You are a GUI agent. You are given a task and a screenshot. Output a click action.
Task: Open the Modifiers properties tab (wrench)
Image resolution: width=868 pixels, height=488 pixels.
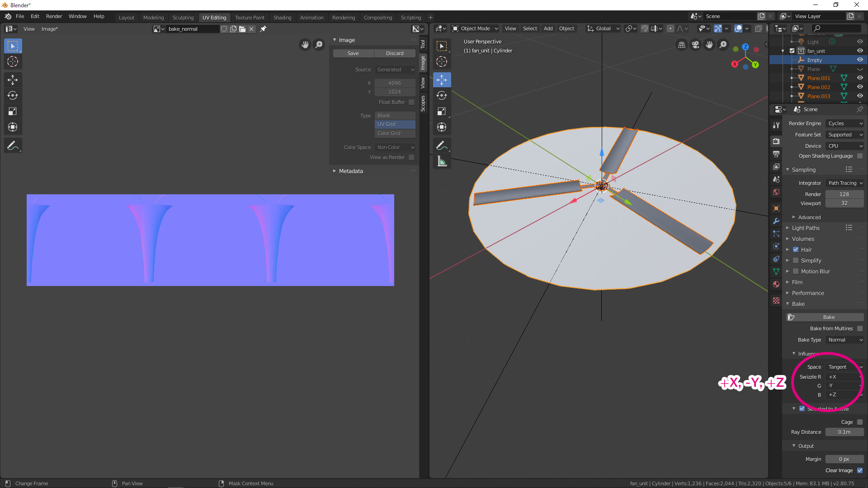[x=776, y=221]
